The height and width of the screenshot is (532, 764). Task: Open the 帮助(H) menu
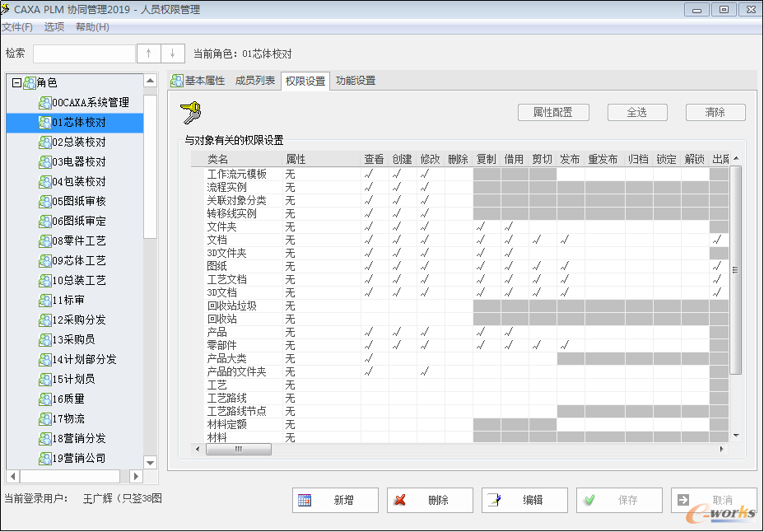pyautogui.click(x=92, y=27)
